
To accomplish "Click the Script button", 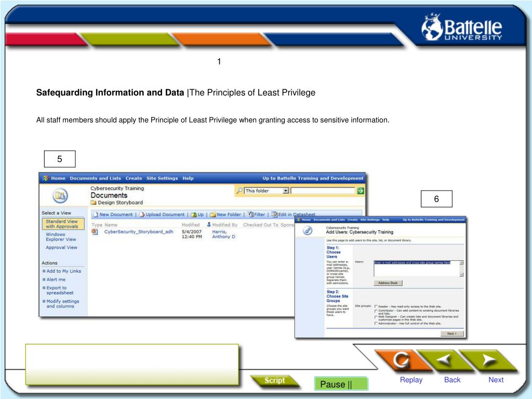I will pos(275,381).
